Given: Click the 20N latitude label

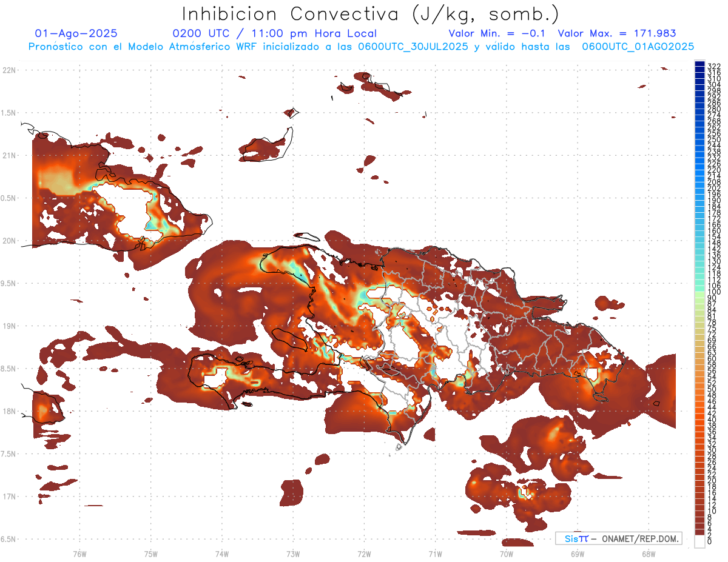Looking at the screenshot, I should pyautogui.click(x=9, y=241).
